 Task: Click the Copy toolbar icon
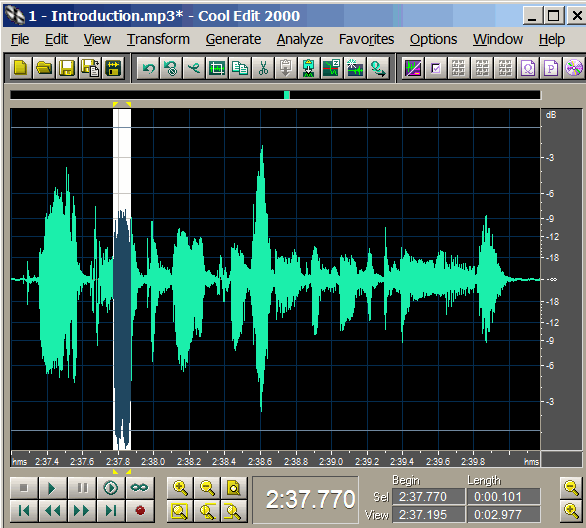[240, 68]
